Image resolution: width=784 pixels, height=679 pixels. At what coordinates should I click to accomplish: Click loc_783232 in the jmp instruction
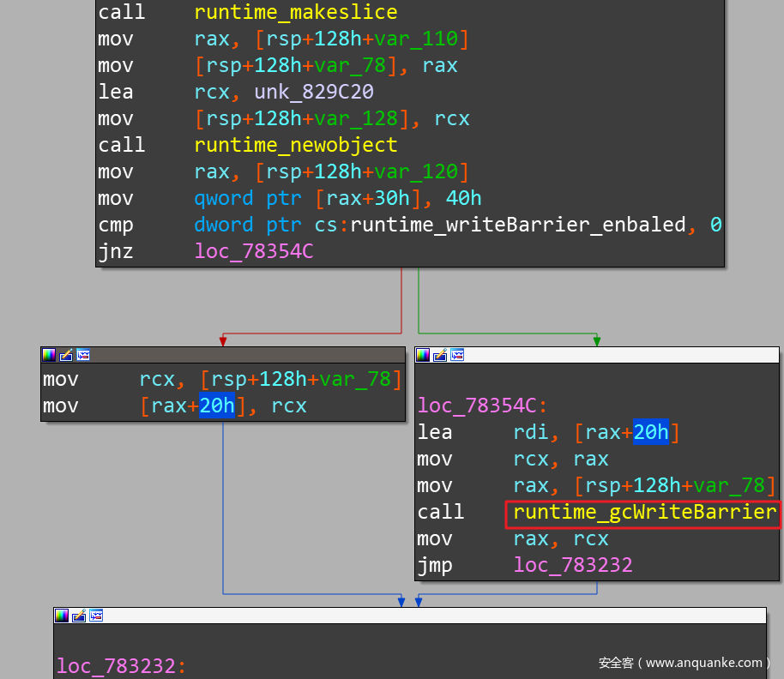pos(572,566)
